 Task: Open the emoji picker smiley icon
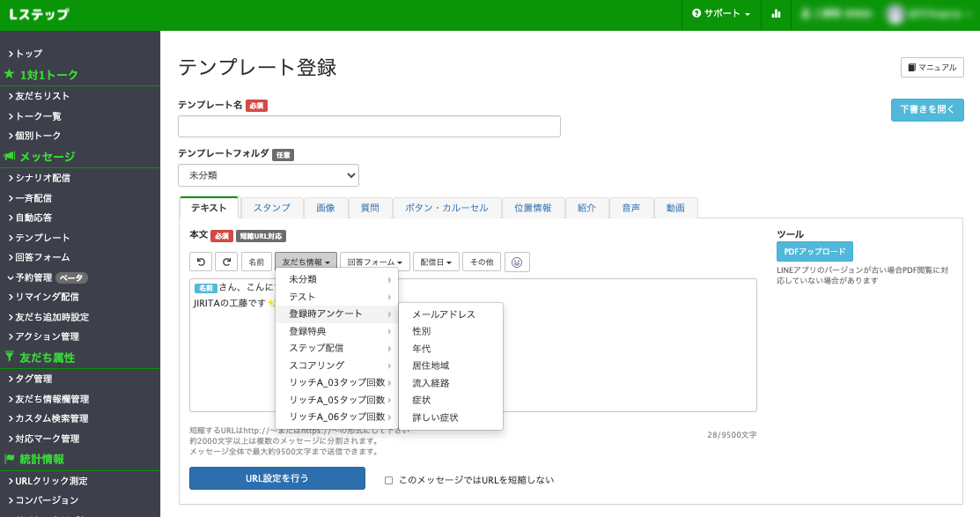518,262
